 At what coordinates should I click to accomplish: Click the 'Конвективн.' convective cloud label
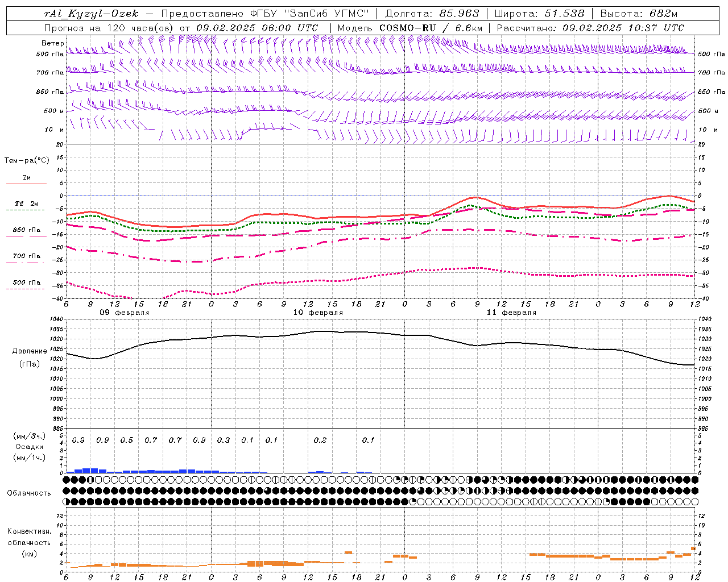(x=29, y=531)
